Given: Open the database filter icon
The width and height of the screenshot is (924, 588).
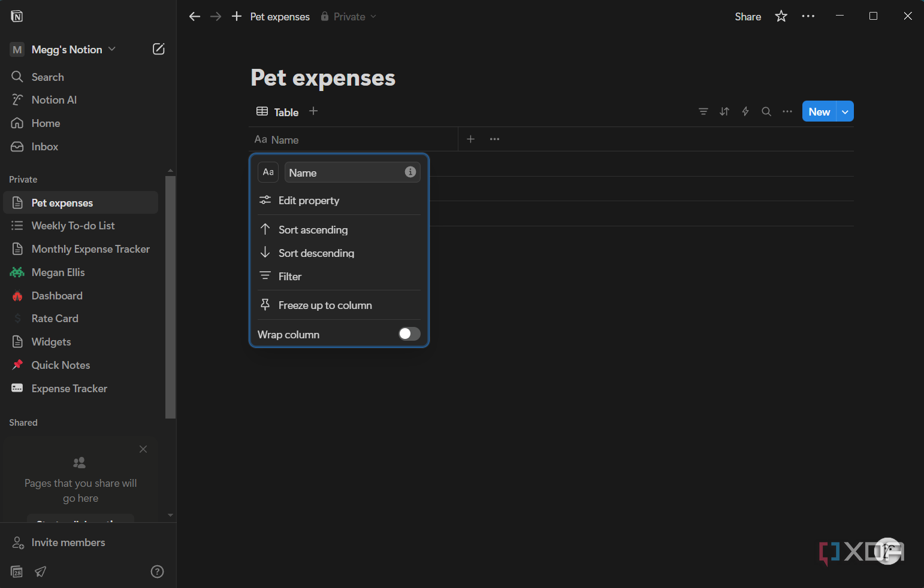Looking at the screenshot, I should pos(703,111).
